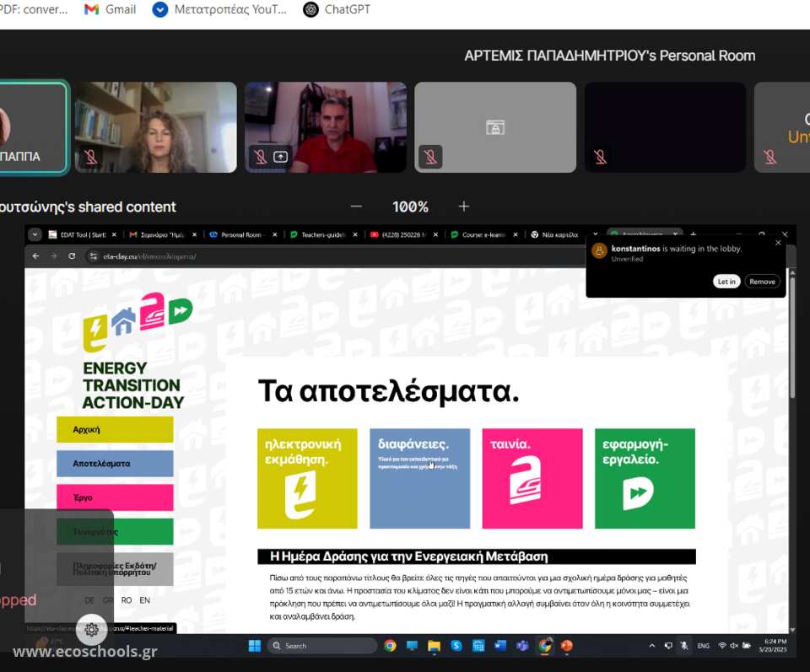This screenshot has width=810, height=672.
Task: Open διαφάνειες blue tile
Action: point(420,478)
